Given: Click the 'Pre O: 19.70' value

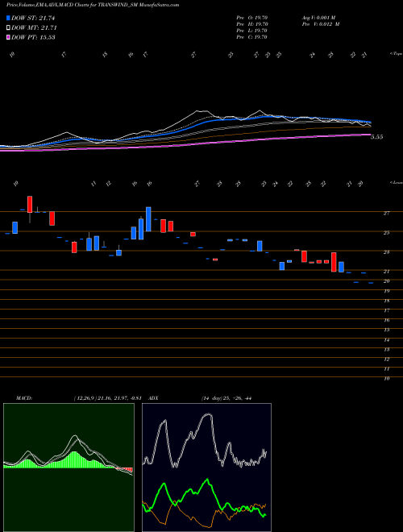Looking at the screenshot, I should click(x=252, y=18).
